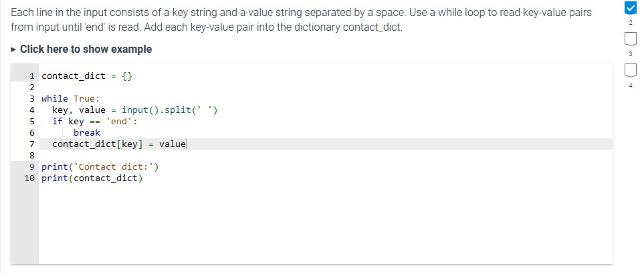
Task: Click the empty braces {} on line 1
Action: click(x=127, y=76)
